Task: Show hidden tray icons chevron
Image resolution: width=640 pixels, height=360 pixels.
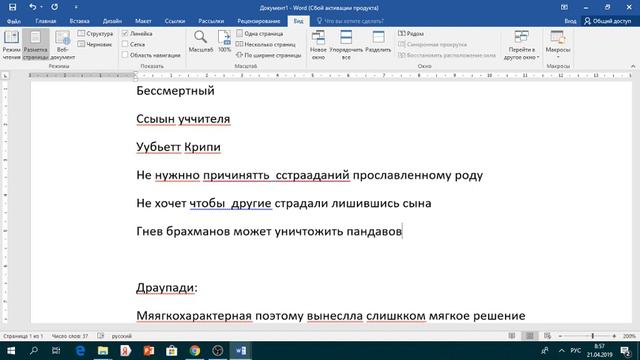Action: click(562, 351)
